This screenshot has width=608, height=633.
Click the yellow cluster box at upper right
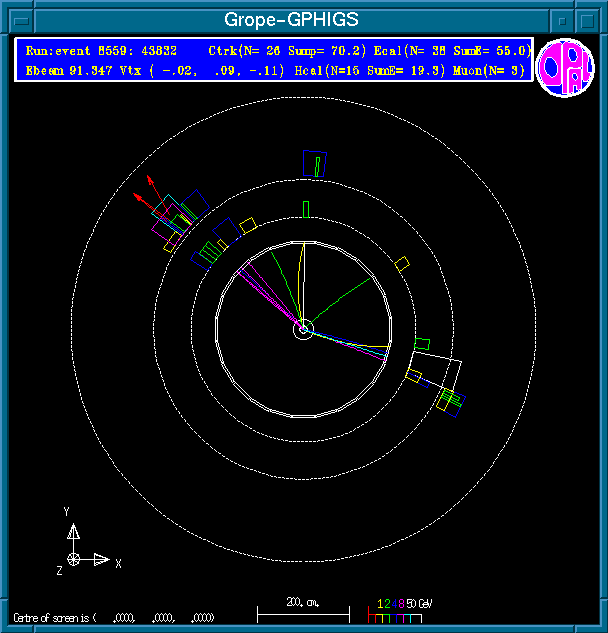[x=402, y=264]
